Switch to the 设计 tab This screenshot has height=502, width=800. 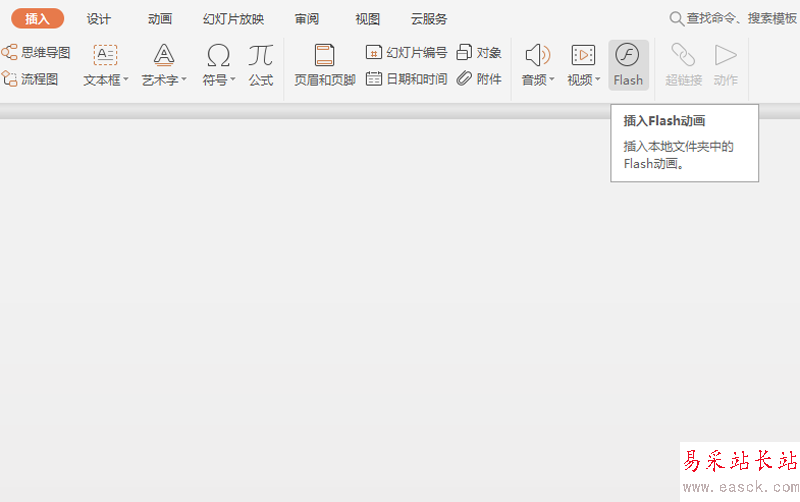coord(98,19)
